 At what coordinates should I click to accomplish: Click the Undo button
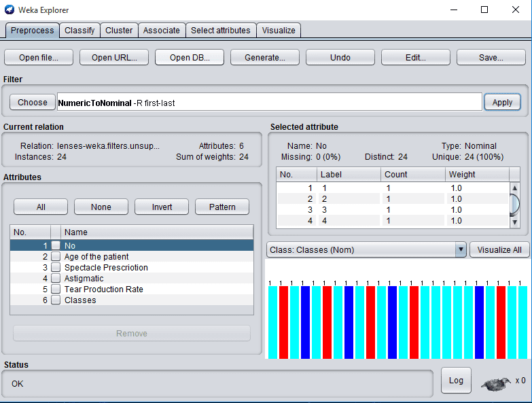click(x=340, y=57)
